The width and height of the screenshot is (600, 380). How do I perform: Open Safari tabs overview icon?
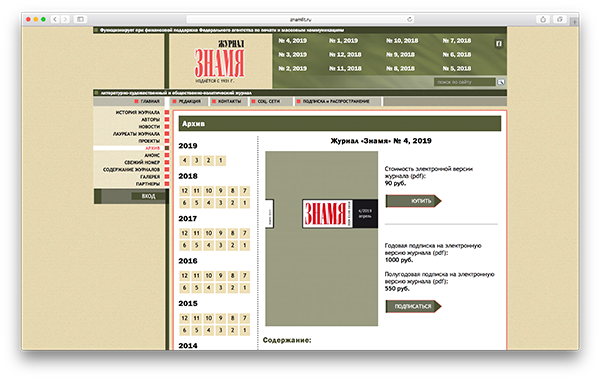click(x=559, y=19)
